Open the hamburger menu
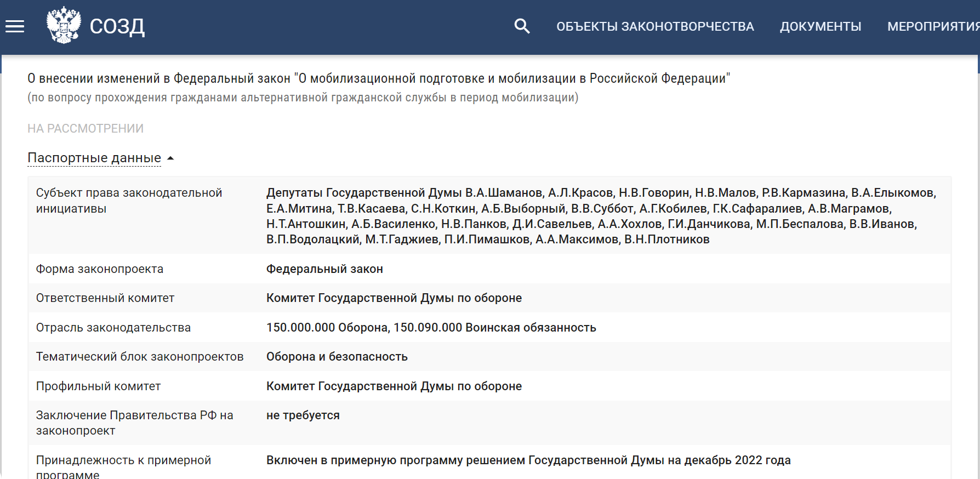 click(x=15, y=26)
